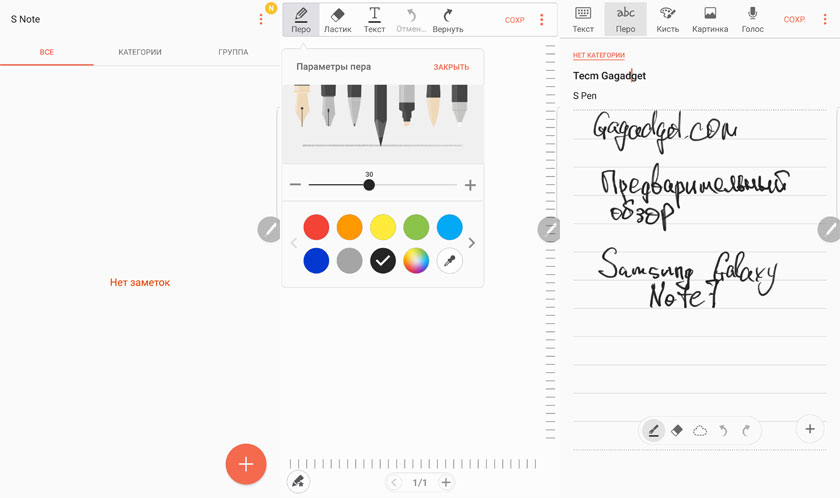The image size is (840, 498).
Task: Insert image via Картинка icon
Action: point(710,20)
